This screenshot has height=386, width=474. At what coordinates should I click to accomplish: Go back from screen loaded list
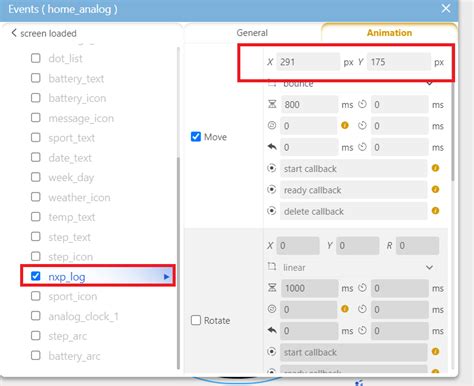coord(14,33)
